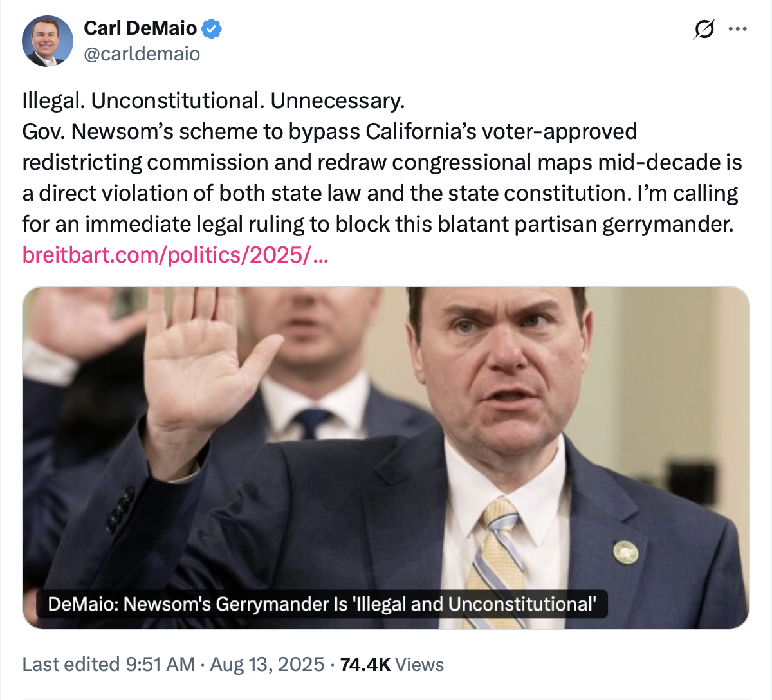Click the 9:51 AM time
Image resolution: width=772 pixels, height=700 pixels.
(160, 664)
